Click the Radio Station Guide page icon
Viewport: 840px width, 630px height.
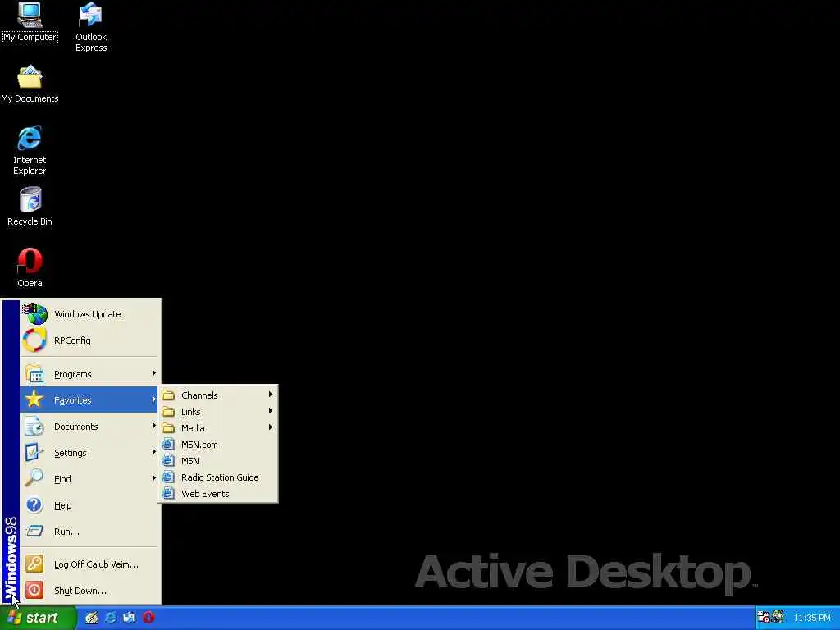[168, 477]
